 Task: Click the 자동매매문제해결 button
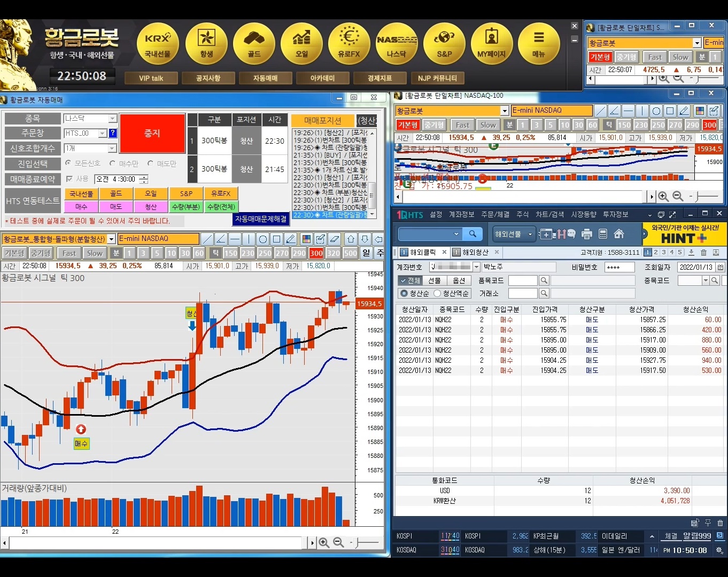tap(261, 219)
